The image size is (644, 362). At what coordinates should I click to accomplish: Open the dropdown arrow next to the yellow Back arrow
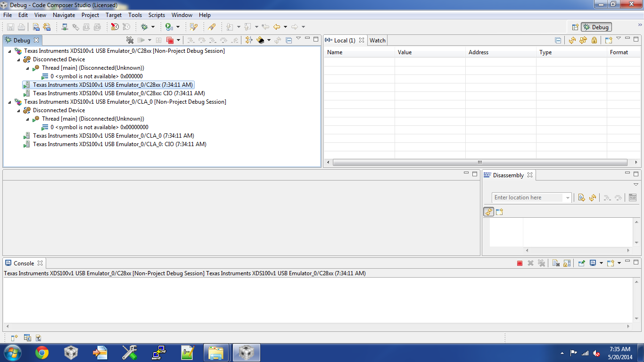pos(285,27)
